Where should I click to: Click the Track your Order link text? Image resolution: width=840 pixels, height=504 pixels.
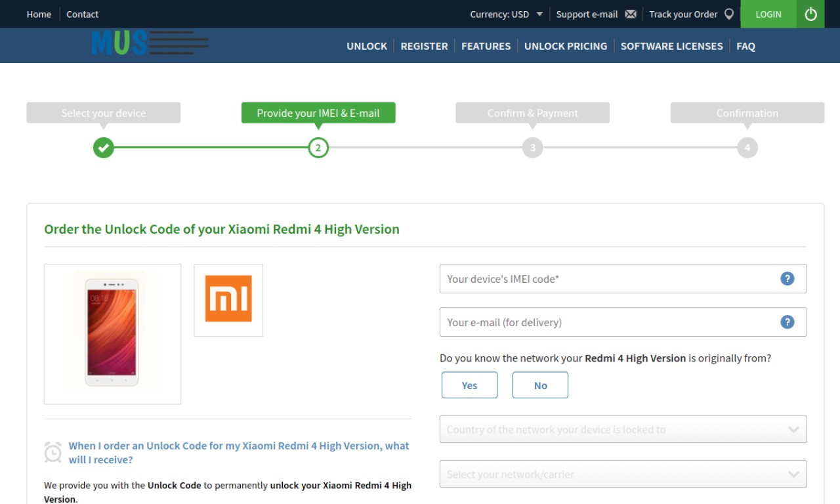(x=683, y=14)
